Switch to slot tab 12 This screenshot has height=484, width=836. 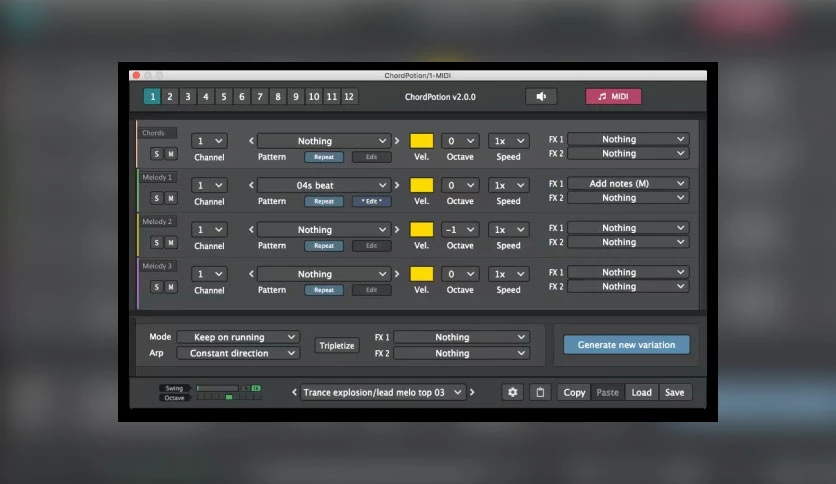(x=349, y=96)
